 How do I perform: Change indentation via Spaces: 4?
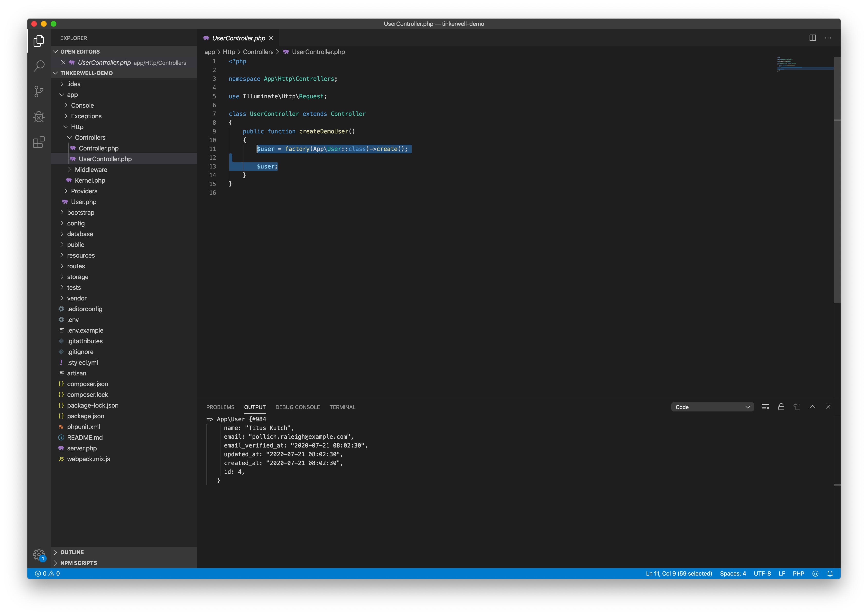pos(733,573)
